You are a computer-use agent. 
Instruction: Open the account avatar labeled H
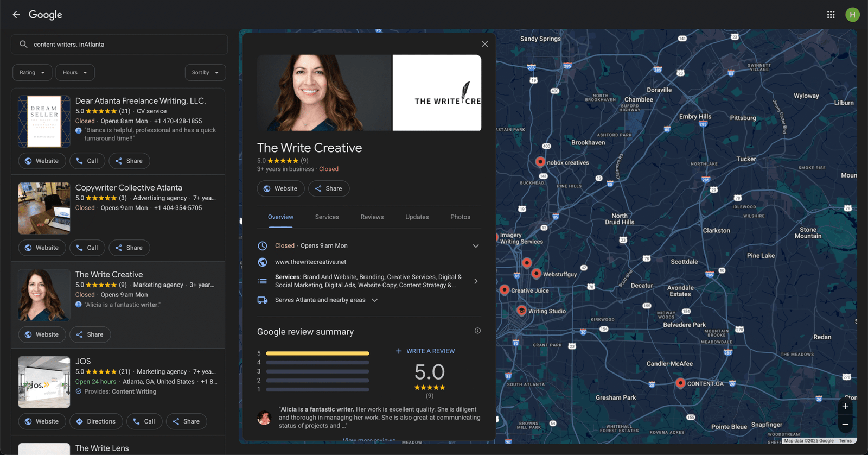click(x=852, y=15)
